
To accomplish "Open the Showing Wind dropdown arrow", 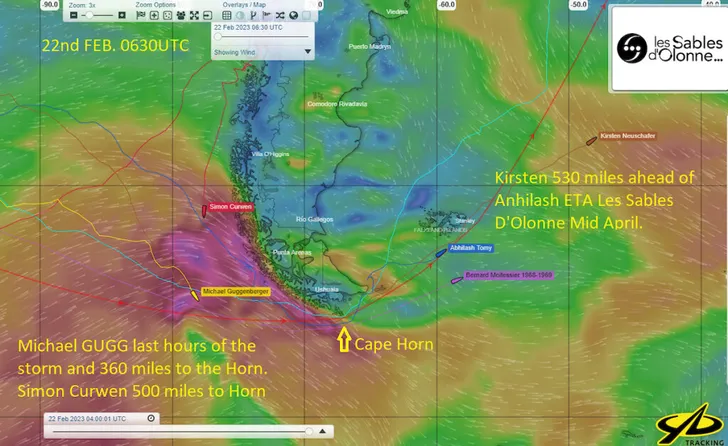I will (307, 51).
